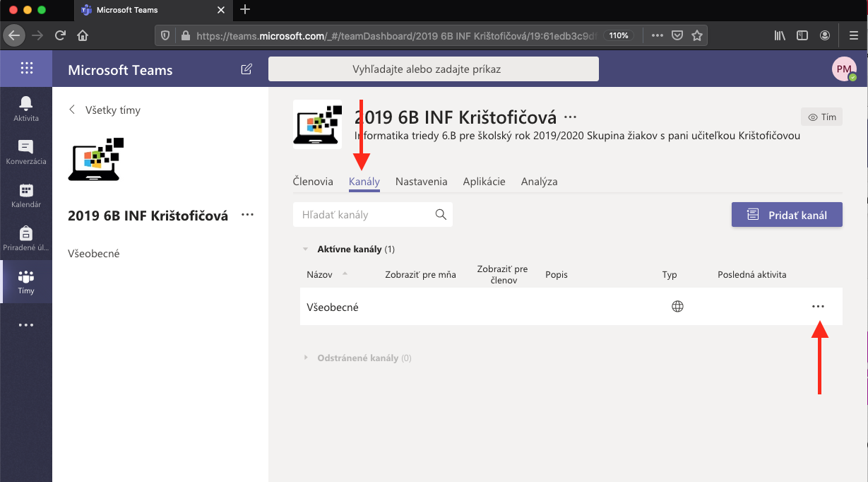Click the search magnifier in channel filter
The image size is (868, 482).
441,215
